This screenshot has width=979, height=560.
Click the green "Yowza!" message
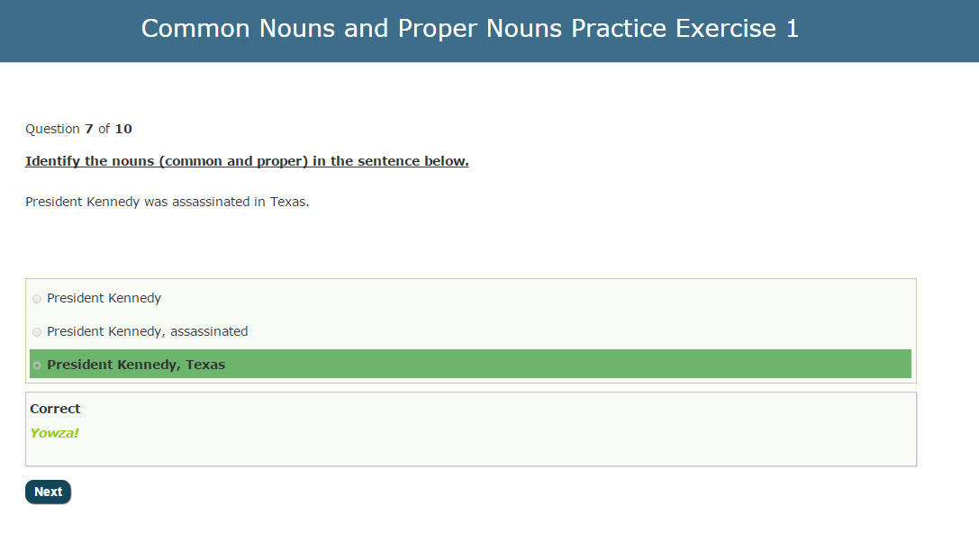click(54, 433)
